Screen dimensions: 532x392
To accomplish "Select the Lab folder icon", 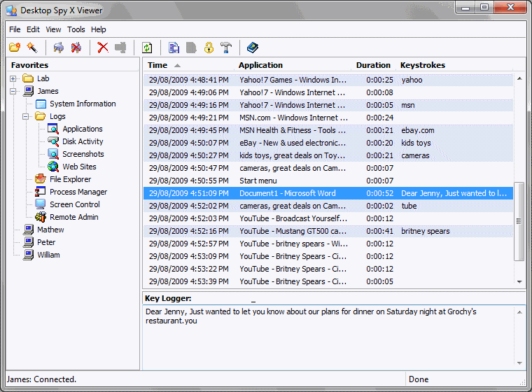I will (x=28, y=78).
